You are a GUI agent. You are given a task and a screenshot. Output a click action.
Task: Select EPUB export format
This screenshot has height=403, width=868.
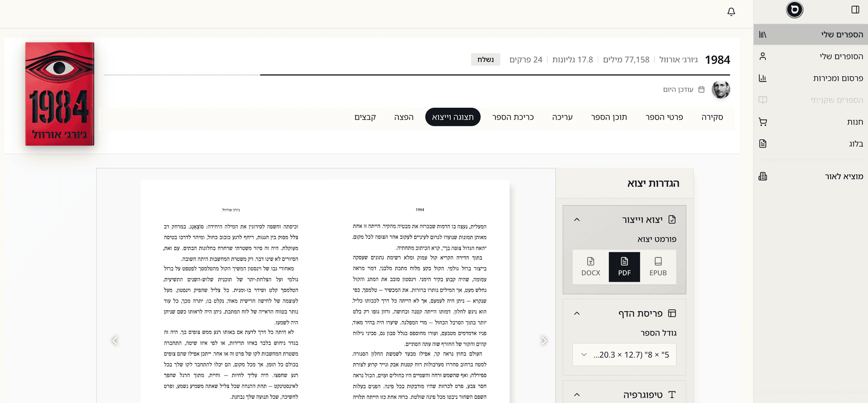[x=658, y=267]
